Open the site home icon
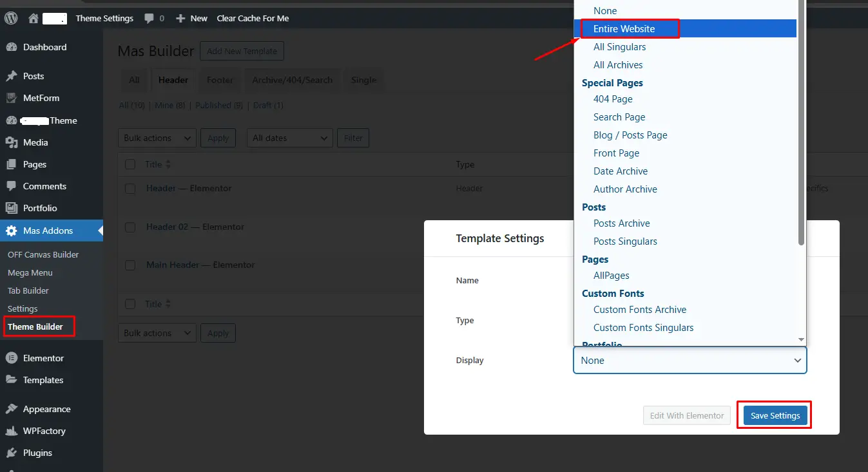Viewport: 868px width, 472px height. pos(34,18)
